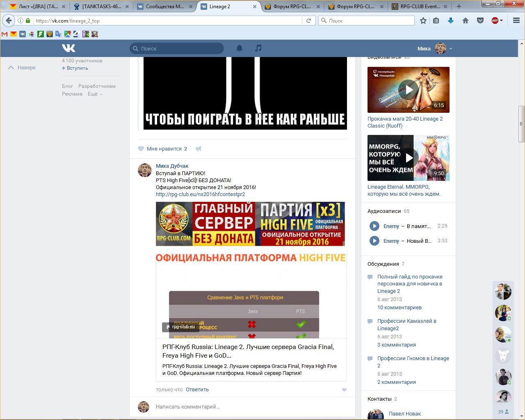Open the Блог link
This screenshot has width=525, height=420.
coord(67,86)
